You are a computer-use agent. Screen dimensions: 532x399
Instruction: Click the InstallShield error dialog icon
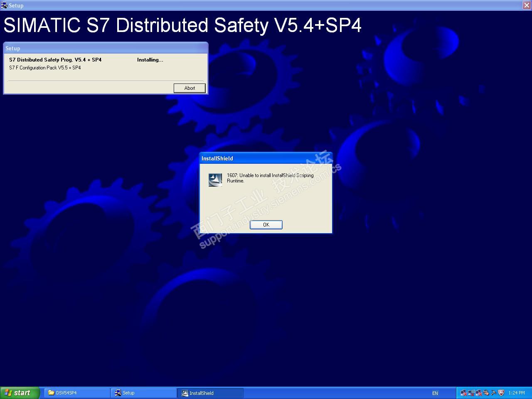[215, 180]
